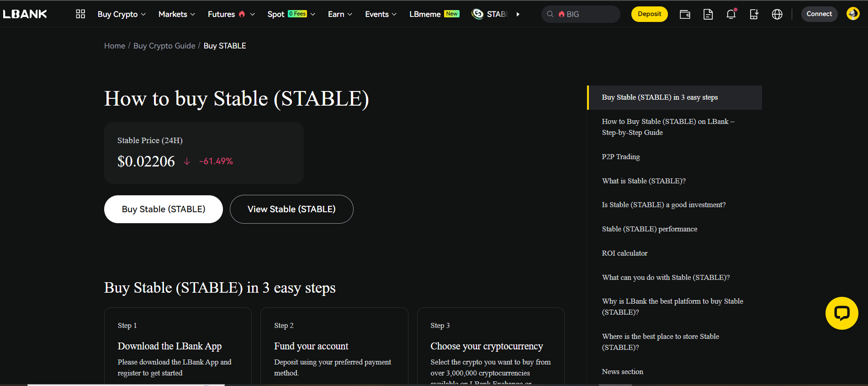The height and width of the screenshot is (386, 868).
Task: Open the LBmeme menu item
Action: (x=434, y=14)
